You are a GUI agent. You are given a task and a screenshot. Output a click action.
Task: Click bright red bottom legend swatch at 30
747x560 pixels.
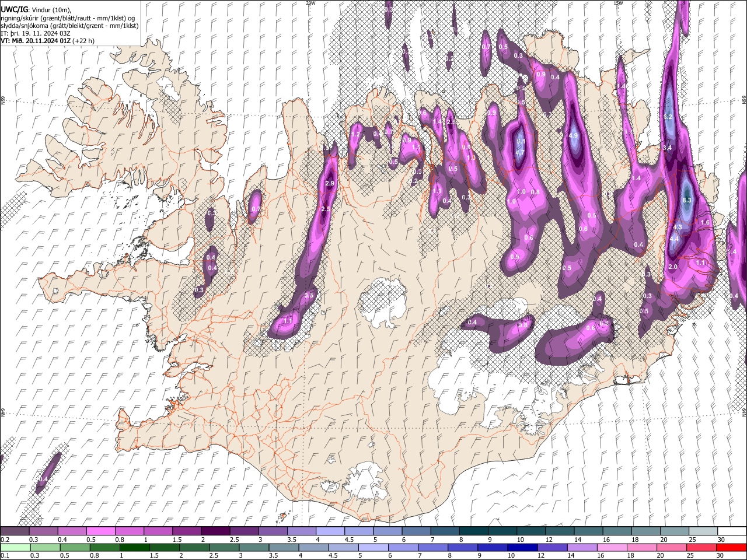tap(731, 547)
